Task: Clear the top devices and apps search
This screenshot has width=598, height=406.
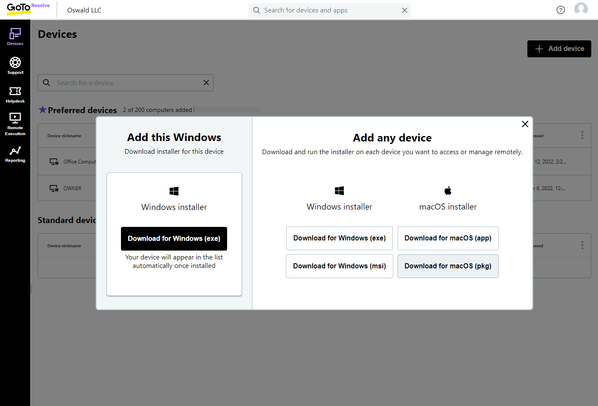Action: [404, 10]
